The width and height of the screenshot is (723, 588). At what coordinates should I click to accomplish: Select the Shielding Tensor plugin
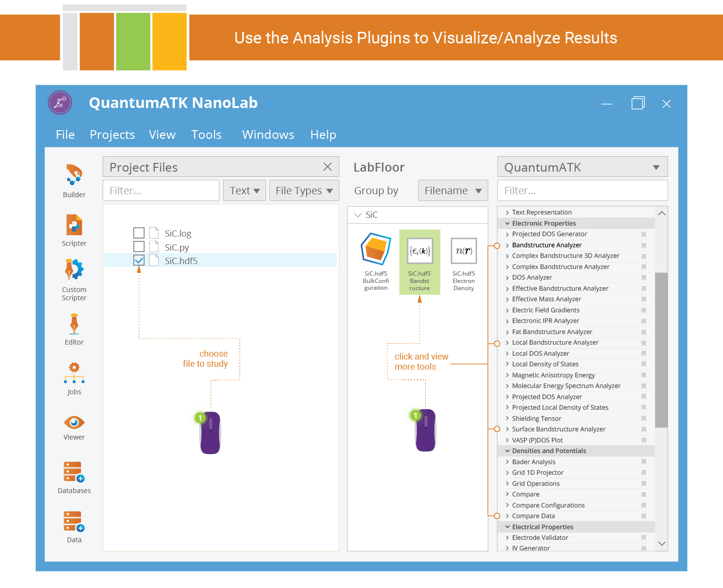point(536,419)
